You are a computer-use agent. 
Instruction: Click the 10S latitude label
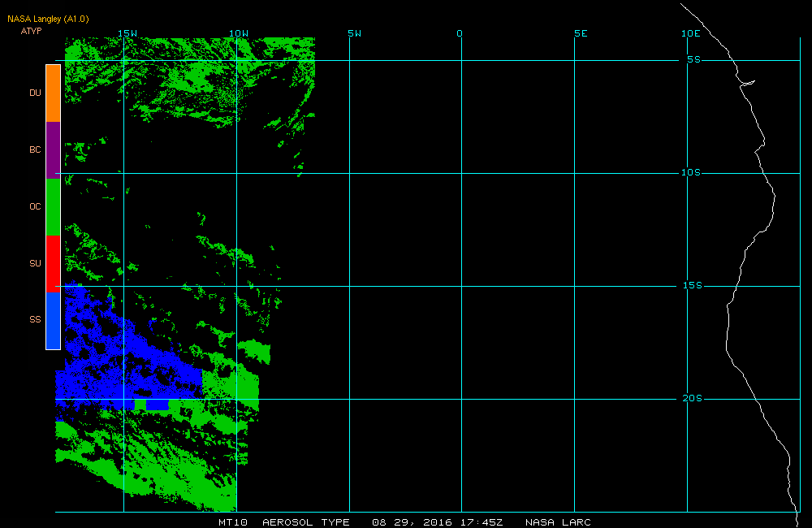(691, 172)
